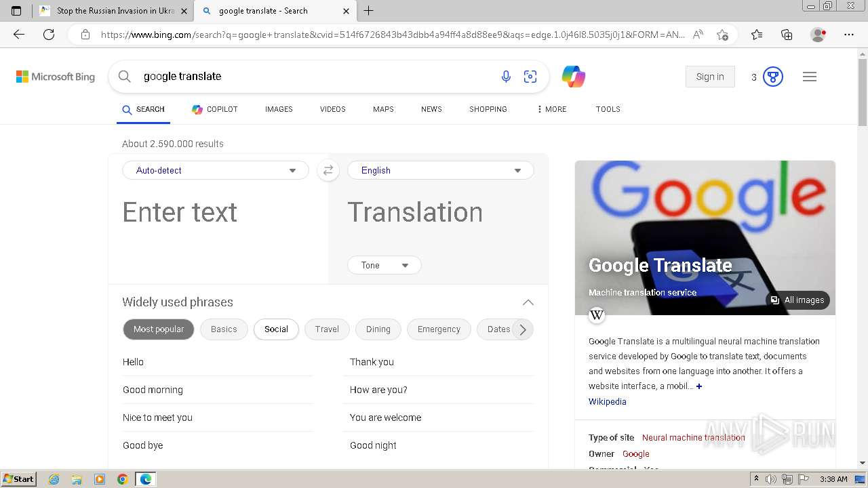868x488 pixels.
Task: Open the TOOLS option
Action: 608,109
